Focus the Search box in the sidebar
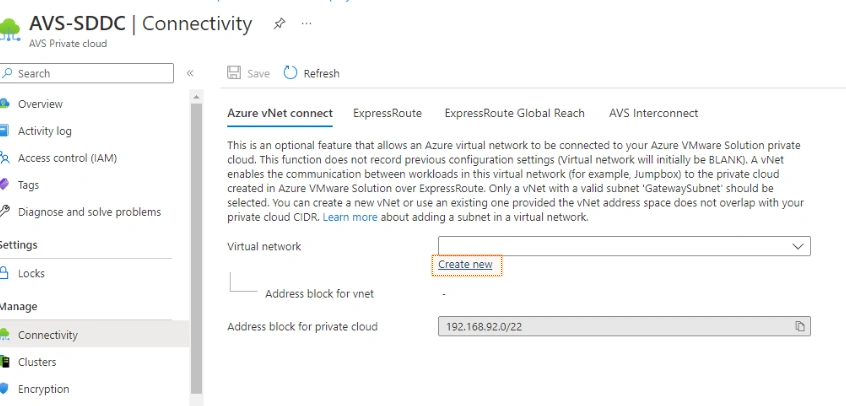The width and height of the screenshot is (846, 406). click(87, 73)
